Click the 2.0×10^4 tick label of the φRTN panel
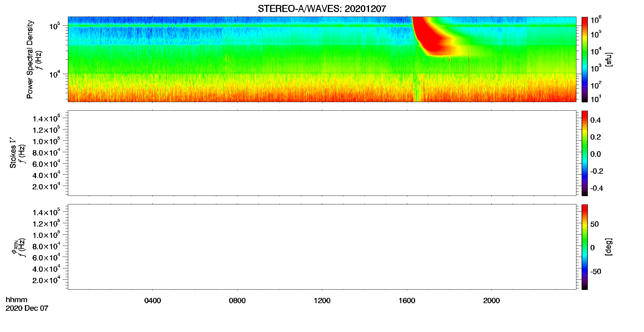Viewport: 644px width, 332px height. coord(46,280)
